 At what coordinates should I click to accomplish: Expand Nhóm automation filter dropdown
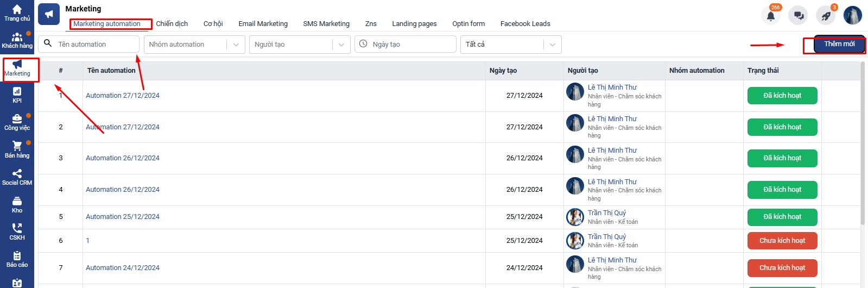(x=236, y=45)
